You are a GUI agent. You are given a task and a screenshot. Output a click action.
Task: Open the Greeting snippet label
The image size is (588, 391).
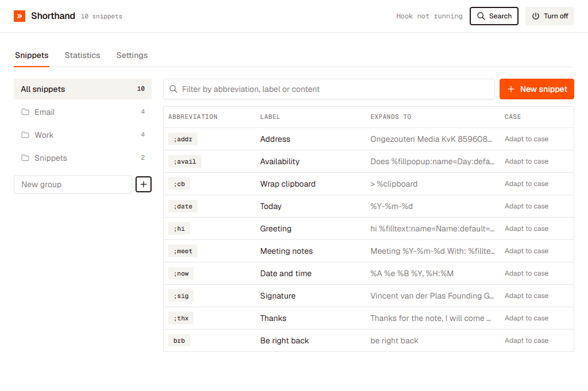point(276,229)
